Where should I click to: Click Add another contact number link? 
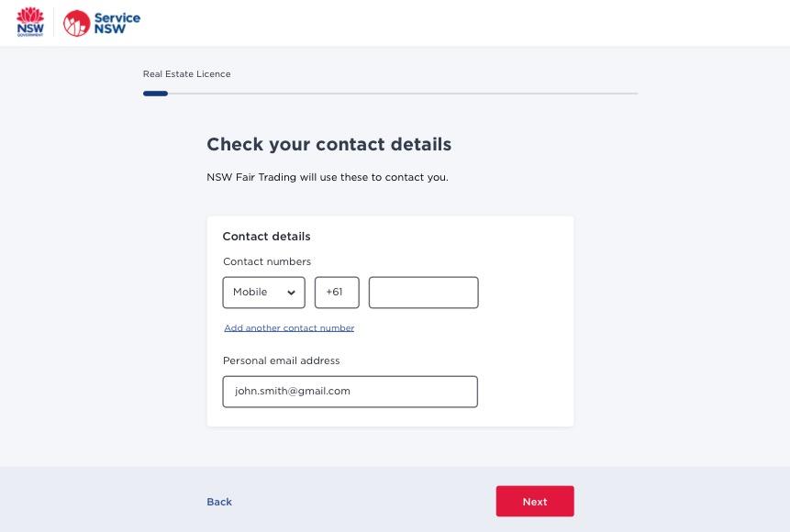pos(289,328)
